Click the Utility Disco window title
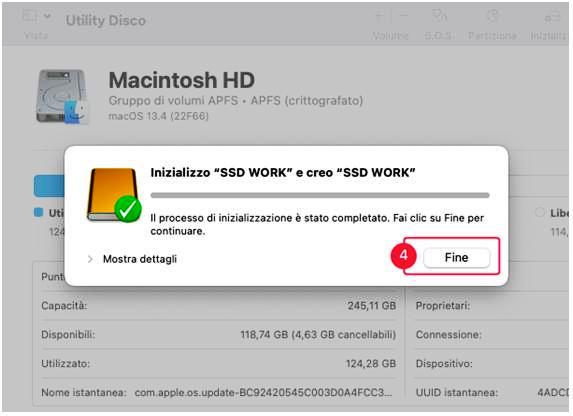Image resolution: width=573 pixels, height=416 pixels. (106, 20)
